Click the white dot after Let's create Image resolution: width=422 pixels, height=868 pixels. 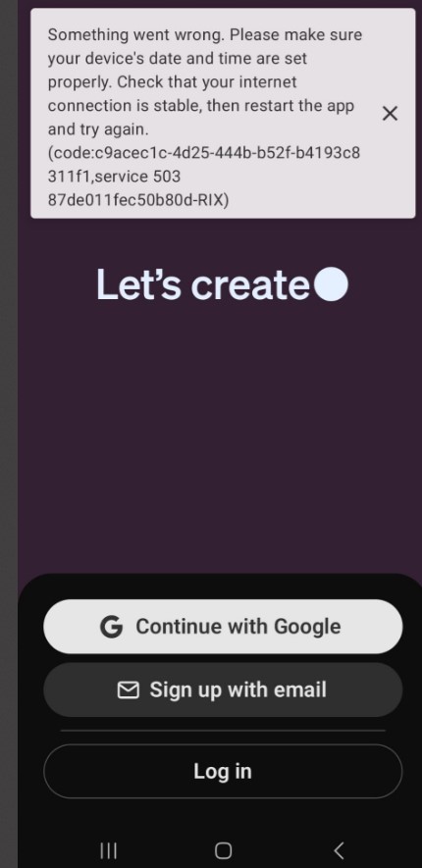click(x=331, y=284)
